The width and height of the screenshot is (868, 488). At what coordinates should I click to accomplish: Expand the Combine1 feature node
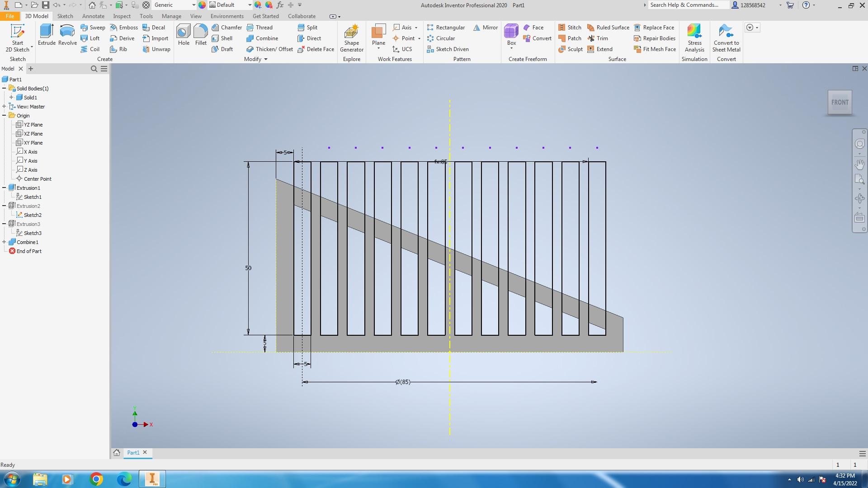coord(4,242)
